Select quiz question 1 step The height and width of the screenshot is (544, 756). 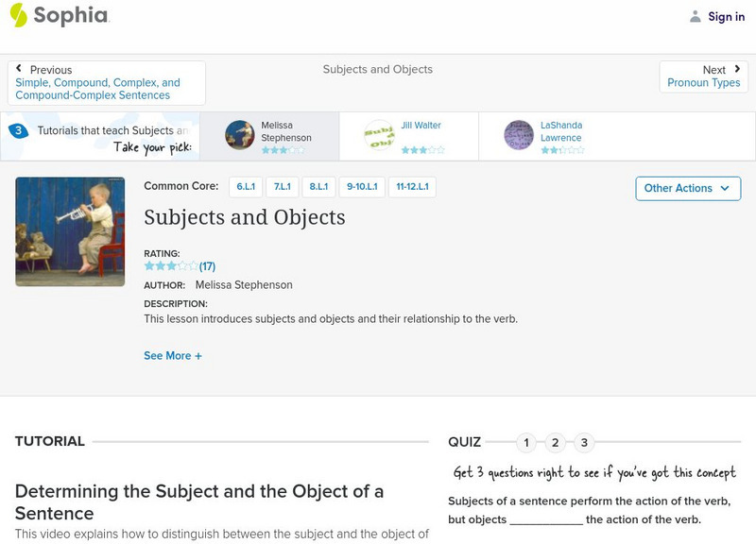pos(526,442)
